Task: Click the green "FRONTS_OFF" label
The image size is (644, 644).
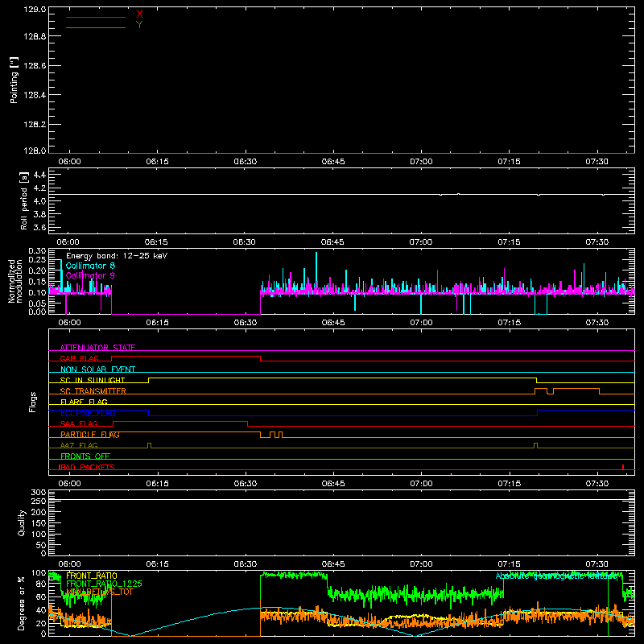Action: (x=85, y=456)
